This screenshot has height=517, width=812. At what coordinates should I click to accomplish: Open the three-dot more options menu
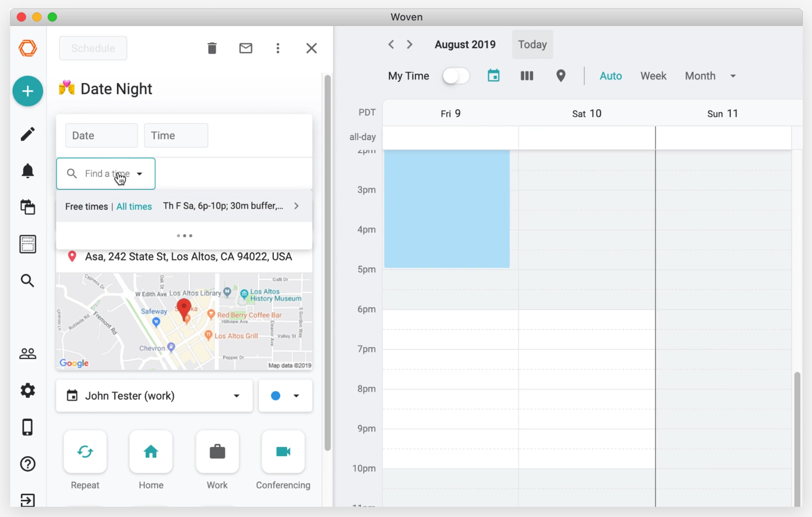[278, 48]
